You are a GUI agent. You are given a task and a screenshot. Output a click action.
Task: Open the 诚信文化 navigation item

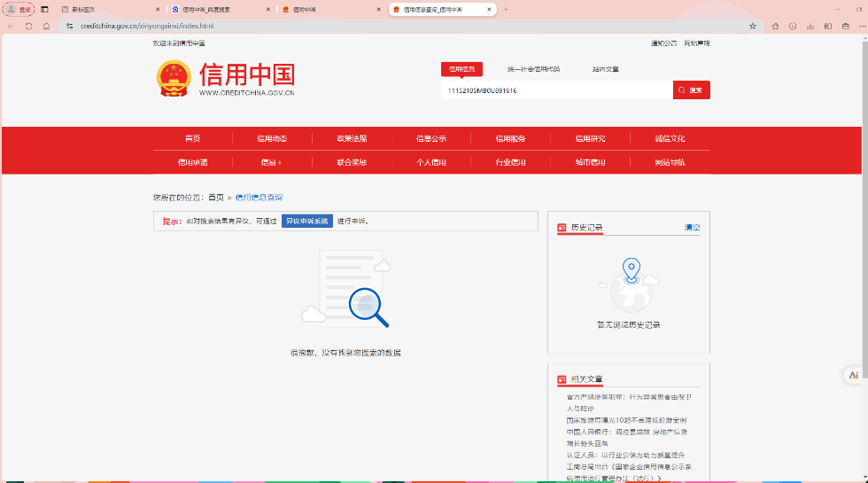[x=670, y=138]
